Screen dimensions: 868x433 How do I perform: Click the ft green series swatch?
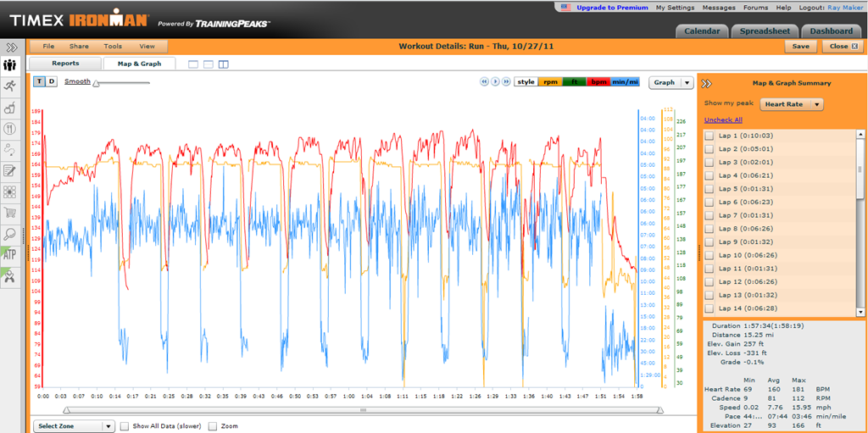coord(574,82)
